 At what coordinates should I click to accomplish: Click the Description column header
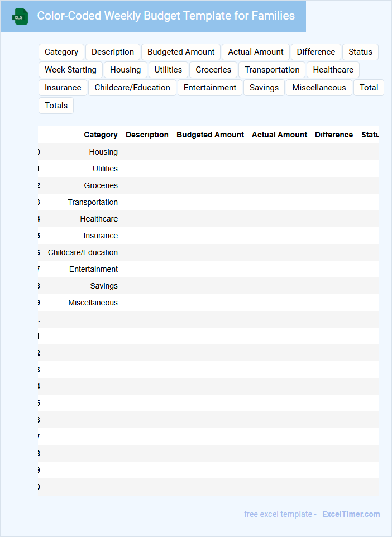coord(147,135)
